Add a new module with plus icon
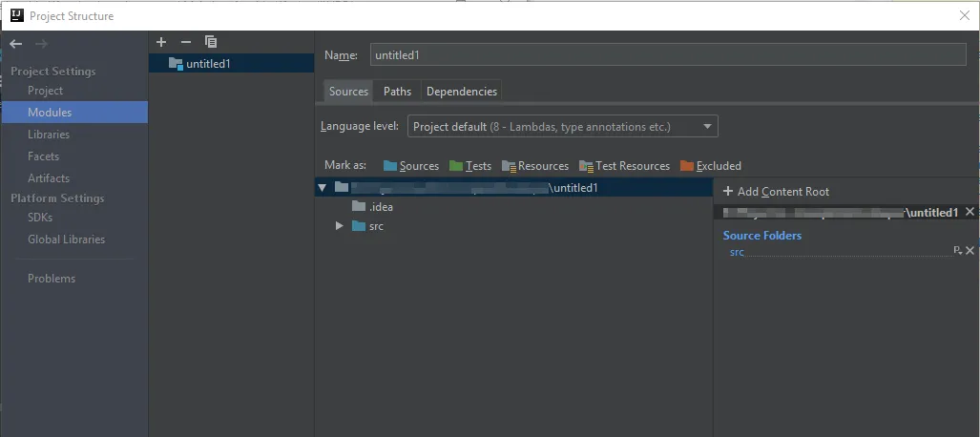980x437 pixels. [x=161, y=42]
